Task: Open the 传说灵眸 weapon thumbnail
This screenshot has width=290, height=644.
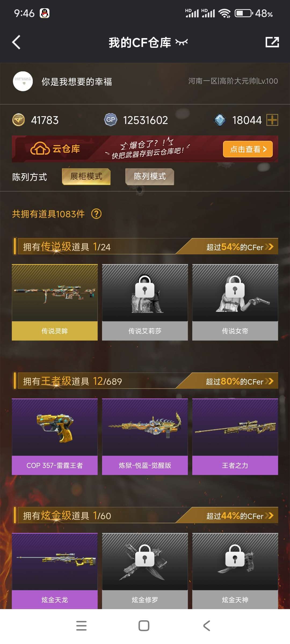Action: click(55, 302)
